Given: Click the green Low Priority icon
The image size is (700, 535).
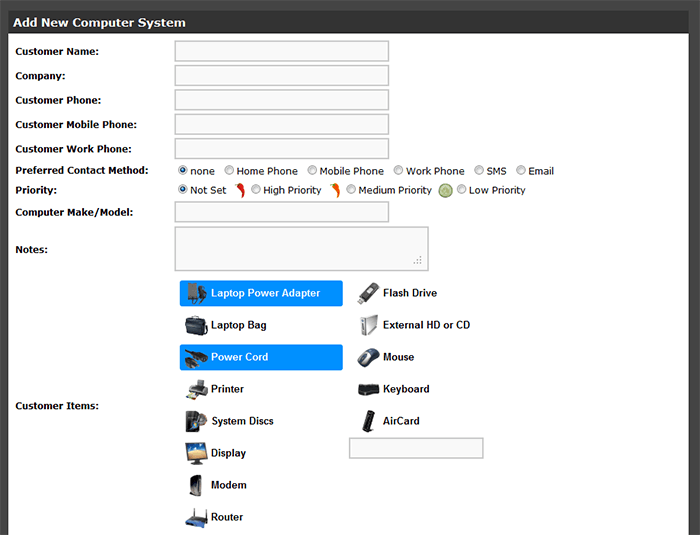Looking at the screenshot, I should click(x=445, y=191).
